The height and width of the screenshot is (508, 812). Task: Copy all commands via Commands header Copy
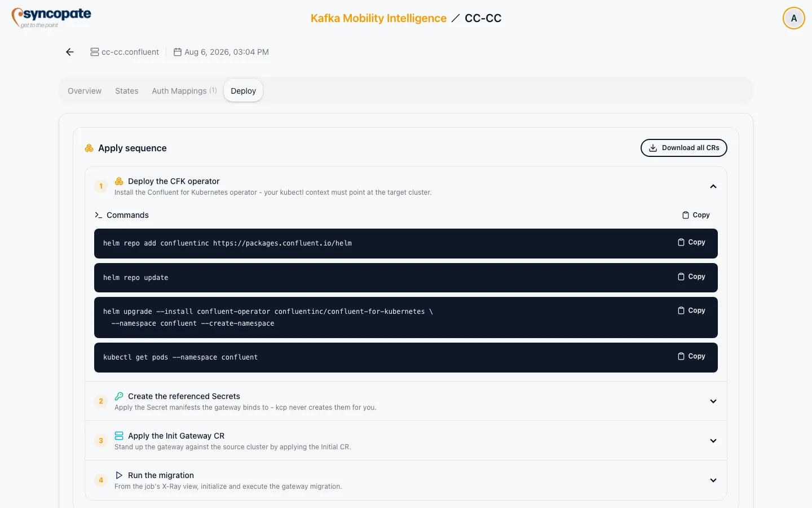pyautogui.click(x=696, y=215)
